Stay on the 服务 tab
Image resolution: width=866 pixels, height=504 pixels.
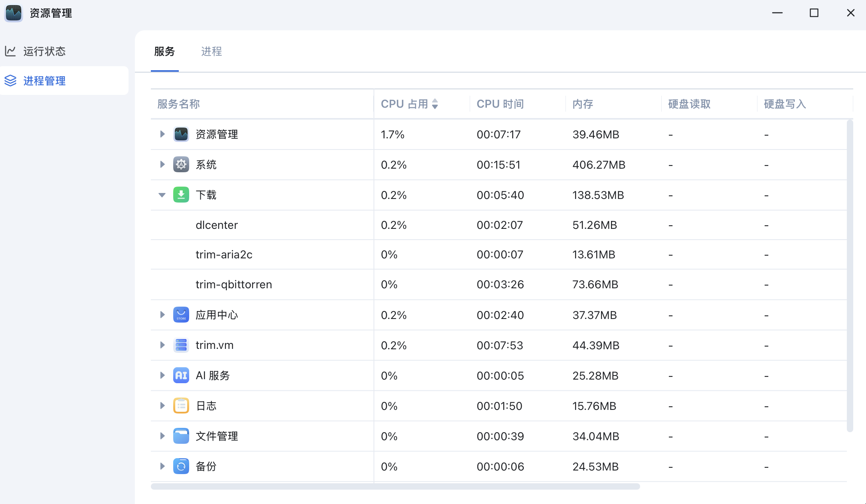[165, 51]
